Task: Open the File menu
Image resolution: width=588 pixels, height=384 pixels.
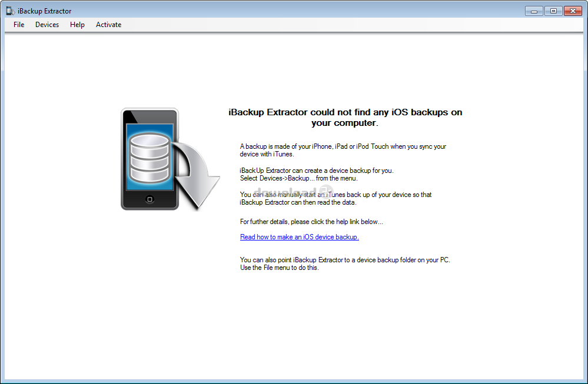Action: click(19, 25)
